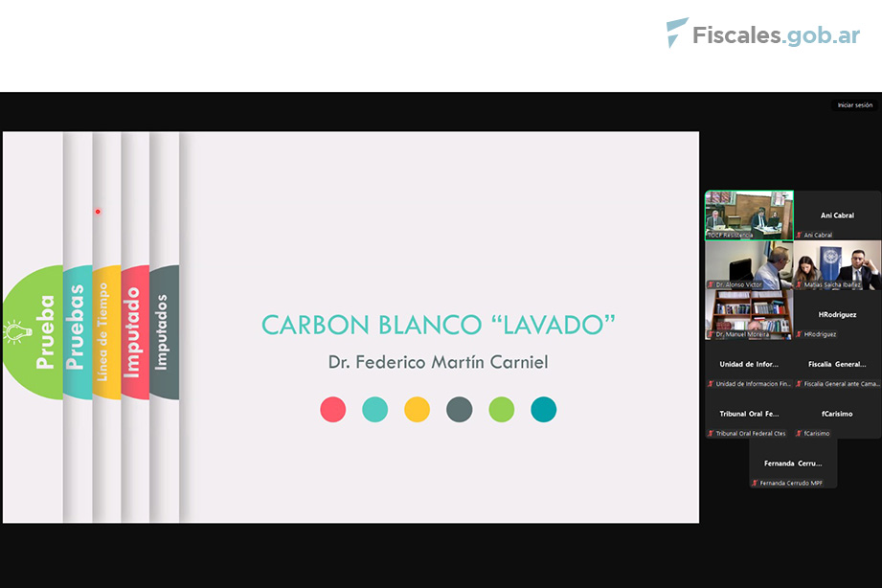Open the gray Imputados tab
This screenshot has width=882, height=588.
[x=163, y=332]
